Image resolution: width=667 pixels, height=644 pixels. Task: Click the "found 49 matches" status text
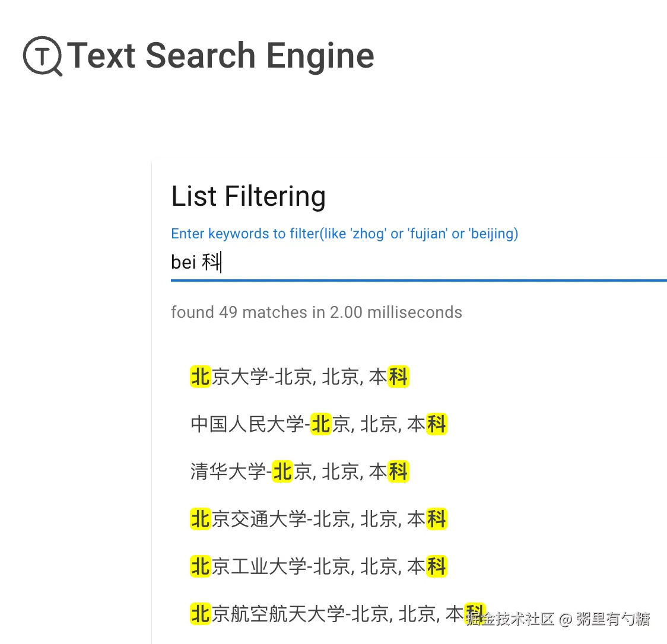[316, 312]
